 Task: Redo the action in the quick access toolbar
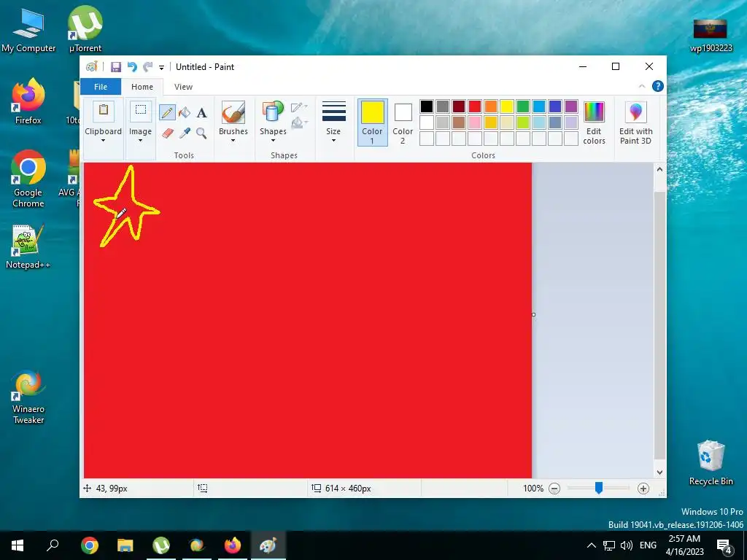pyautogui.click(x=147, y=67)
